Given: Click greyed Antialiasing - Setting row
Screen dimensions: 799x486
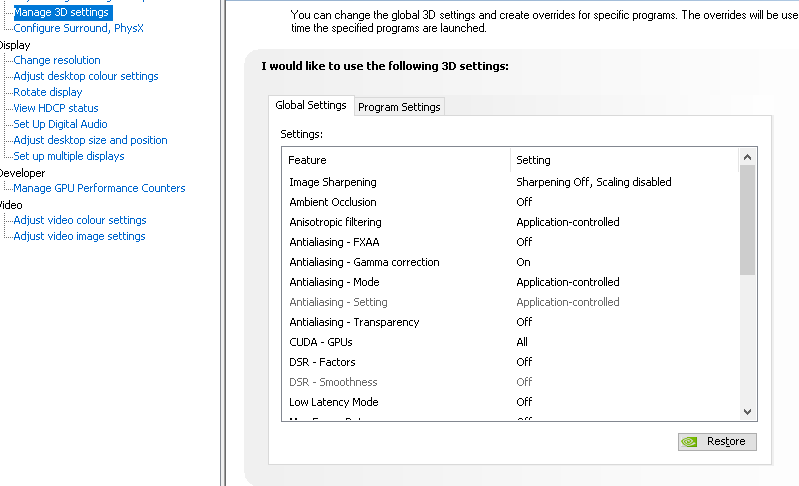Looking at the screenshot, I should click(510, 302).
